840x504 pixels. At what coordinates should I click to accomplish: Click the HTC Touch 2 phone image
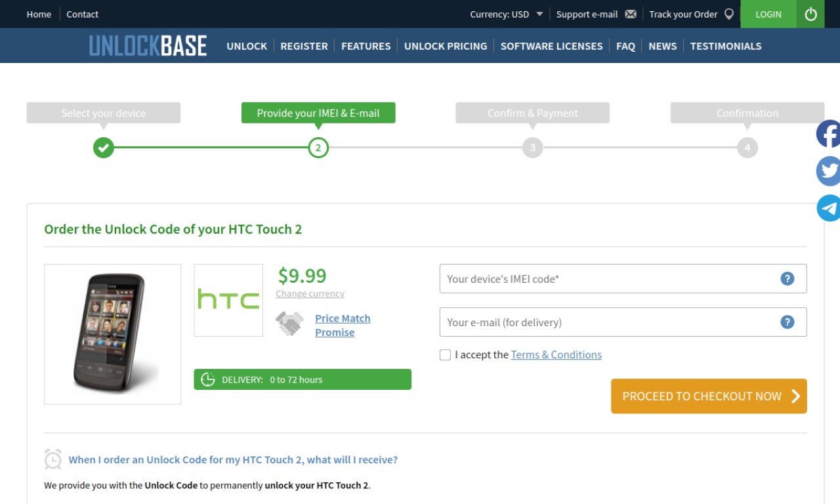pyautogui.click(x=112, y=334)
